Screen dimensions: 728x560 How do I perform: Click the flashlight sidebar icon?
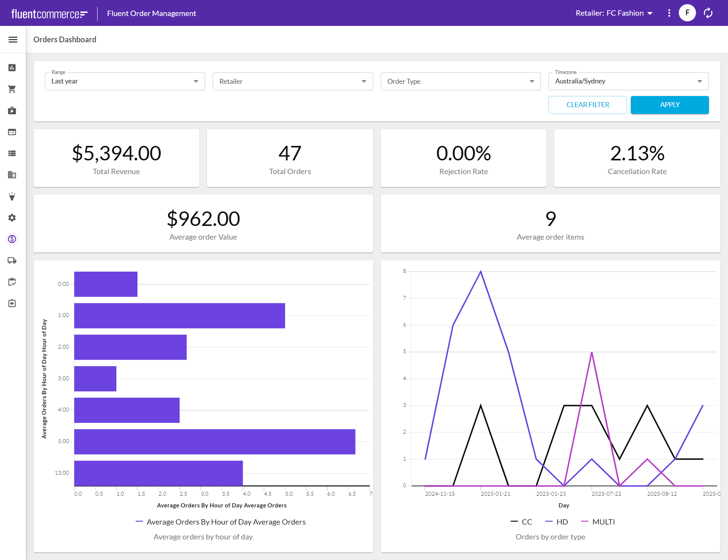(12, 197)
